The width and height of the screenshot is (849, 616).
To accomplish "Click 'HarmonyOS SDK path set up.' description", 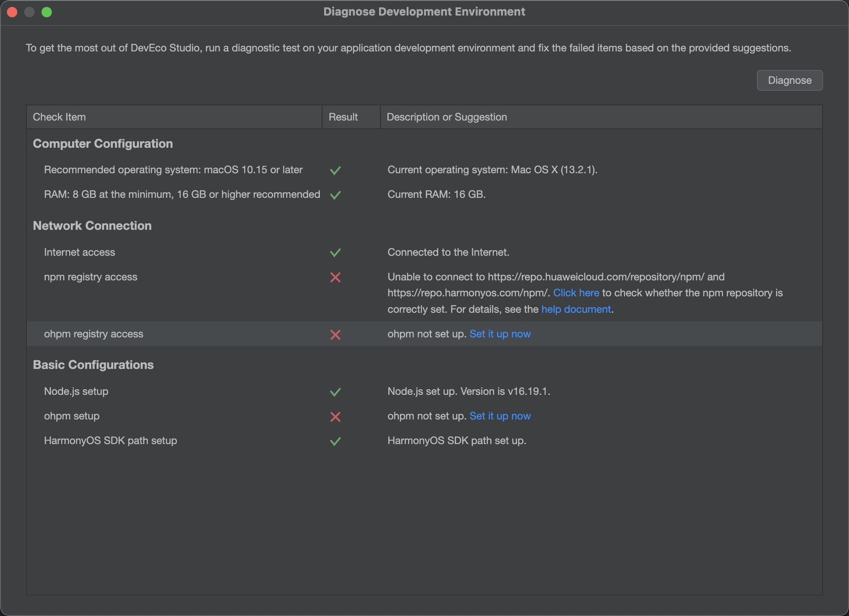I will [456, 441].
